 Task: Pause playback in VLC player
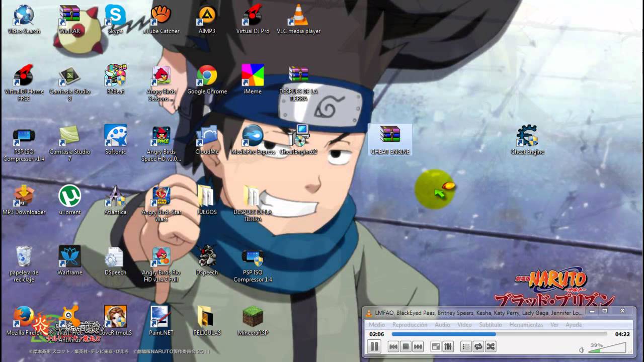(x=374, y=346)
